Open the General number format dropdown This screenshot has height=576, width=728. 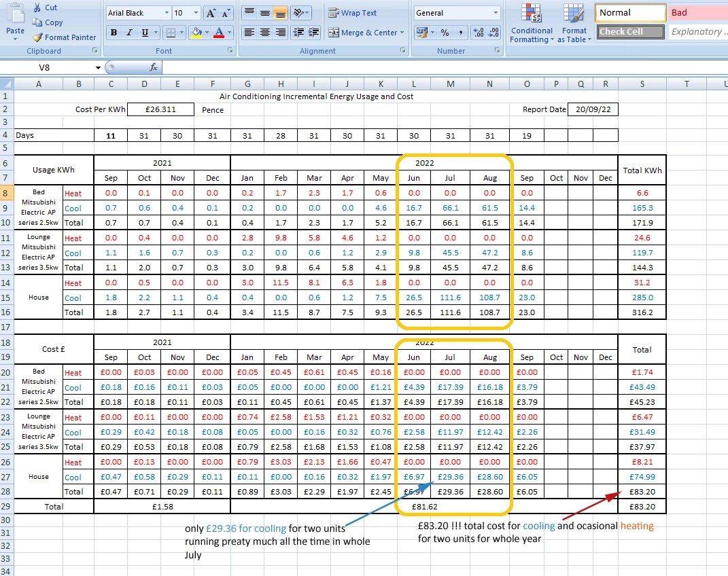coord(496,13)
